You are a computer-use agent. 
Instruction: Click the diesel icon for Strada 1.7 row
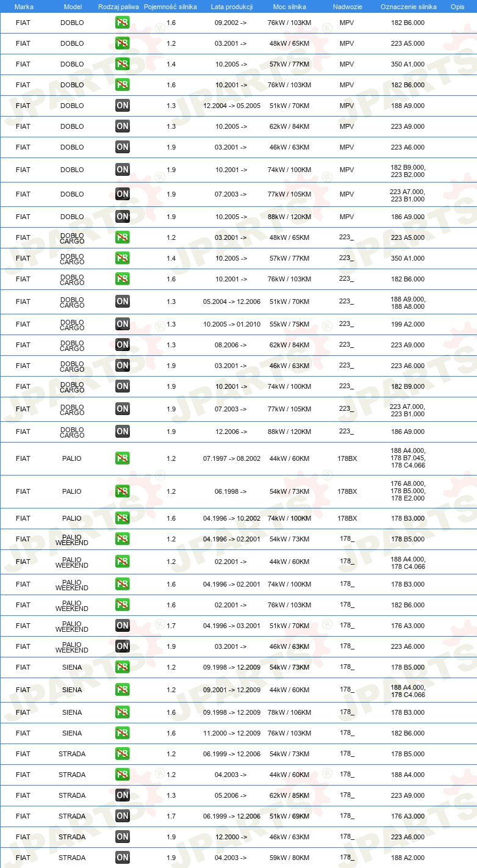(x=123, y=816)
